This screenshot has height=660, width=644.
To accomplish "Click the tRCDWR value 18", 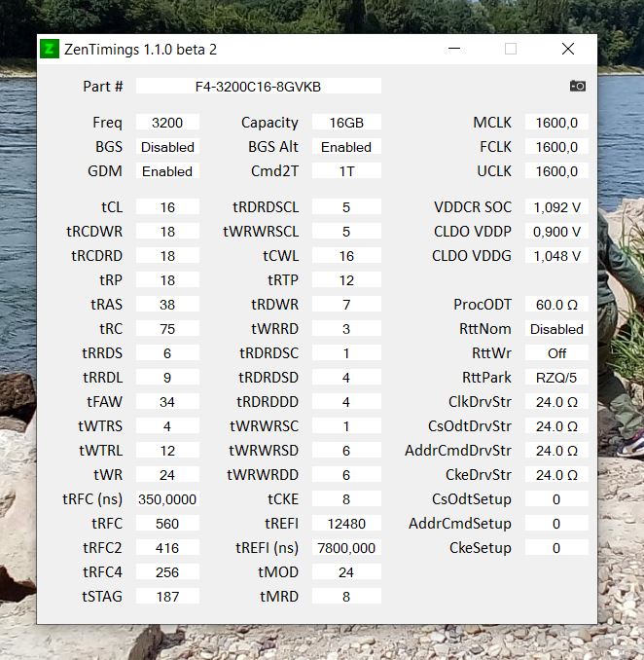I will pos(167,232).
